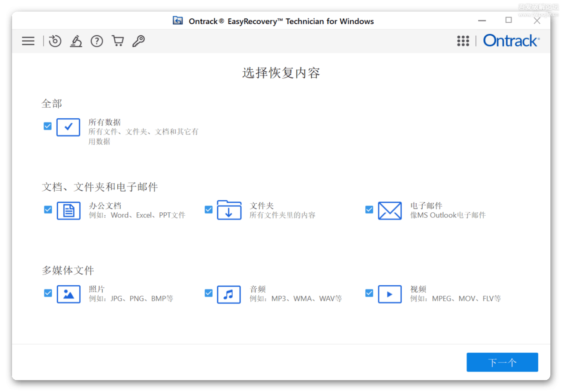The width and height of the screenshot is (562, 392).
Task: Uncheck the 所有数据 checkbox
Action: click(48, 126)
